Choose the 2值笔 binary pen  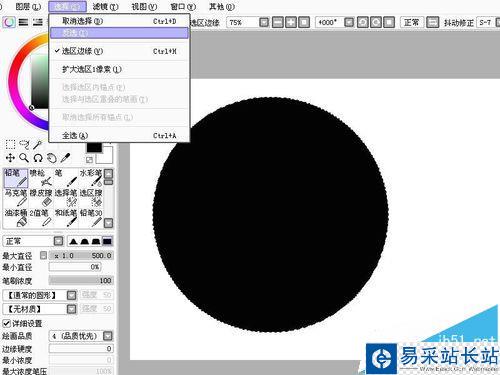coord(41,218)
